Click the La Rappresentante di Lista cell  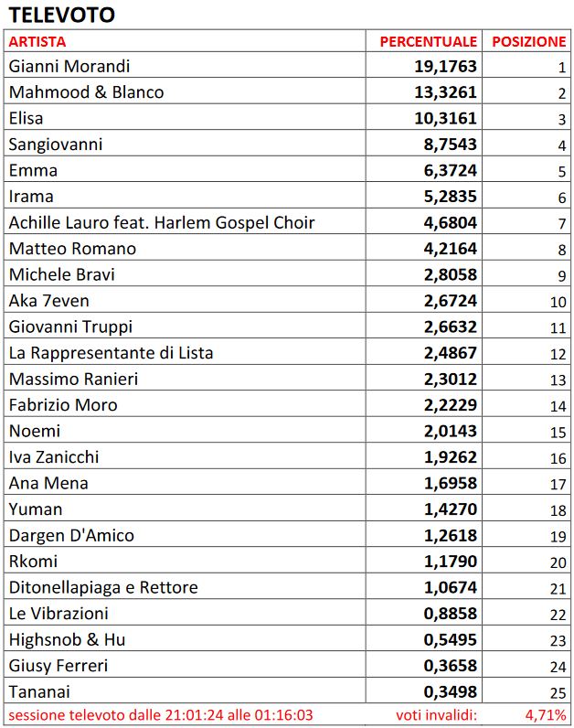click(x=111, y=353)
